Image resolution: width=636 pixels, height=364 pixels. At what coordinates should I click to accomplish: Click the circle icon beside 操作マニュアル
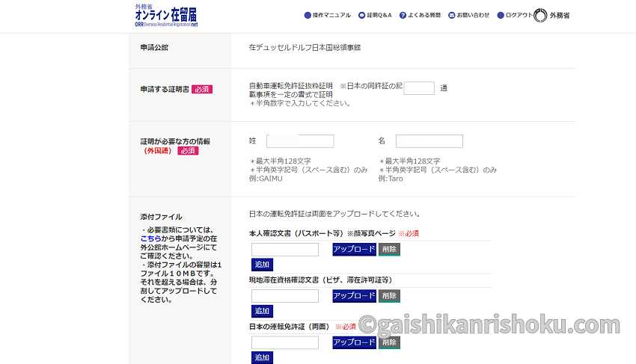308,16
